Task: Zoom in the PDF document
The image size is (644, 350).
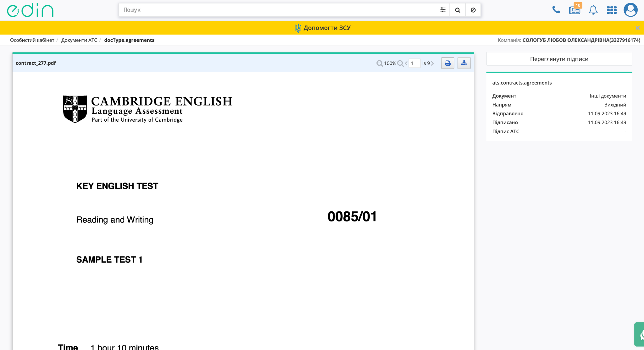Action: point(400,63)
